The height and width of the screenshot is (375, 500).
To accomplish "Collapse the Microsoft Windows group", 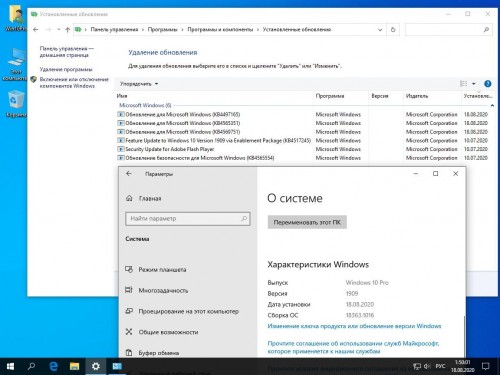I will 492,105.
